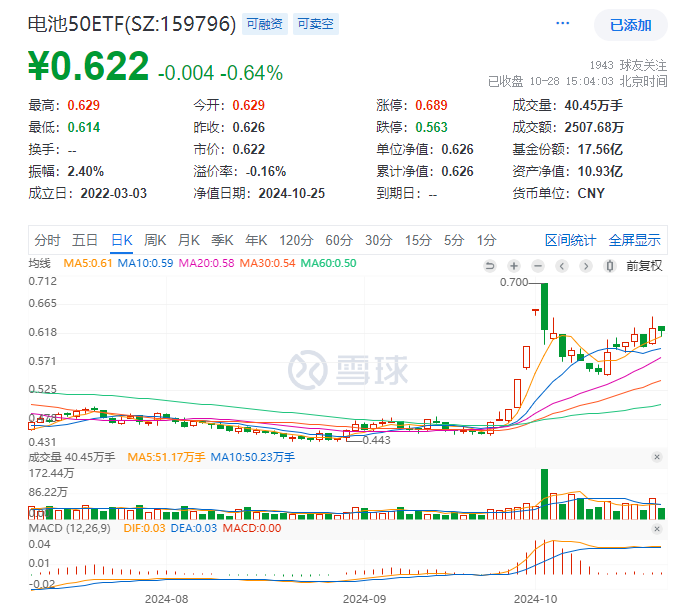Image resolution: width=690 pixels, height=609 pixels.
Task: Zoom in chart with plus icon
Action: coord(514,266)
